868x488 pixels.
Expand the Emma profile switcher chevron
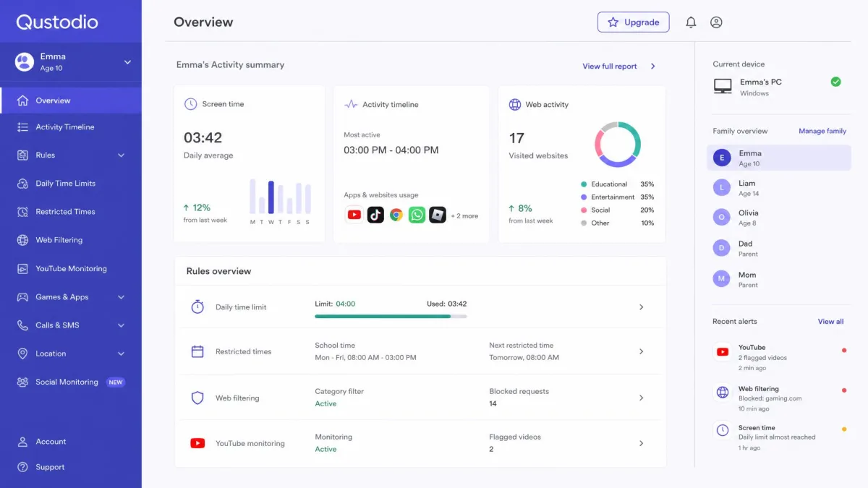point(127,62)
